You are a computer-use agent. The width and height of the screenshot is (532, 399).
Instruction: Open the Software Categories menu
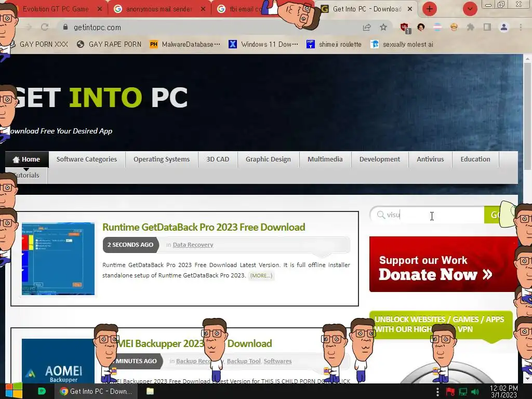[x=87, y=159]
